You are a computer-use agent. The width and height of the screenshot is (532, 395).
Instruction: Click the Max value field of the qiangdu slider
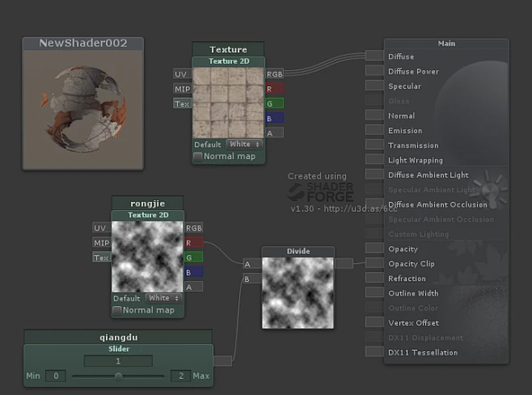point(179,376)
